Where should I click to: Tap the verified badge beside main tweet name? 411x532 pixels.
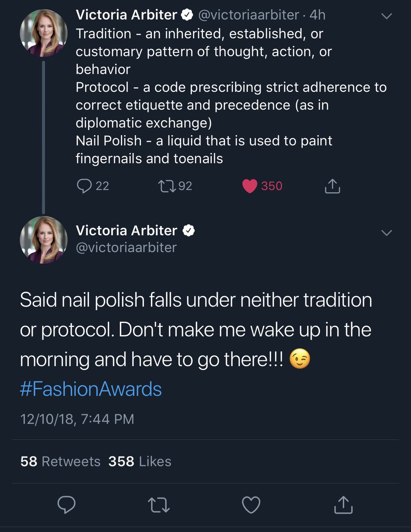[188, 231]
